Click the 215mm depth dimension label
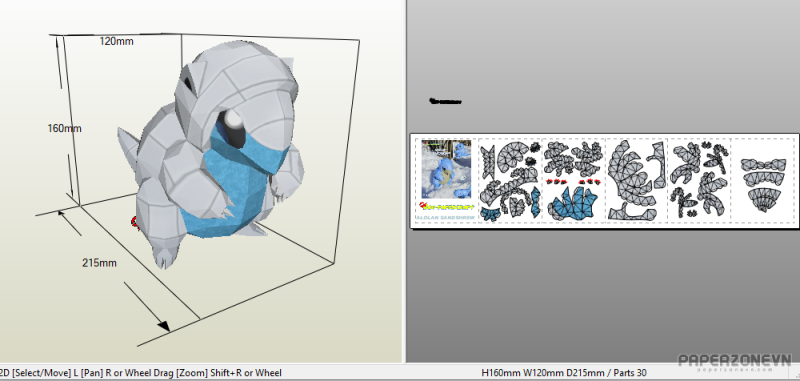The width and height of the screenshot is (800, 381). tap(99, 263)
